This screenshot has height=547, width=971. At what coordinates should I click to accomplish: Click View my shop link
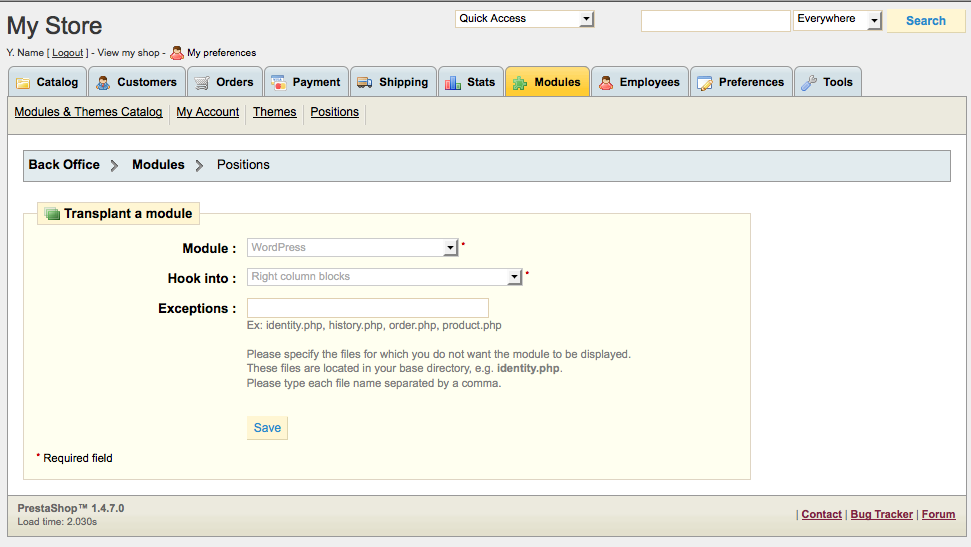click(128, 53)
